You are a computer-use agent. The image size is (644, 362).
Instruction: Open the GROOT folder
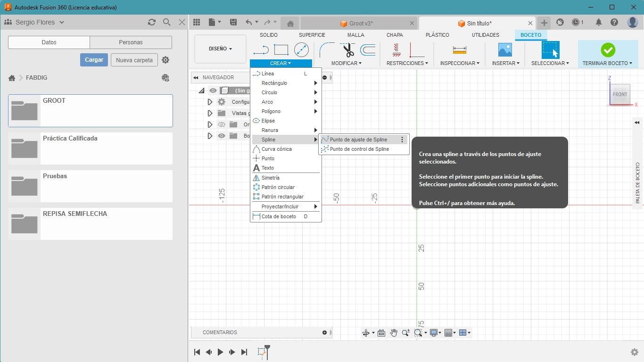point(91,111)
